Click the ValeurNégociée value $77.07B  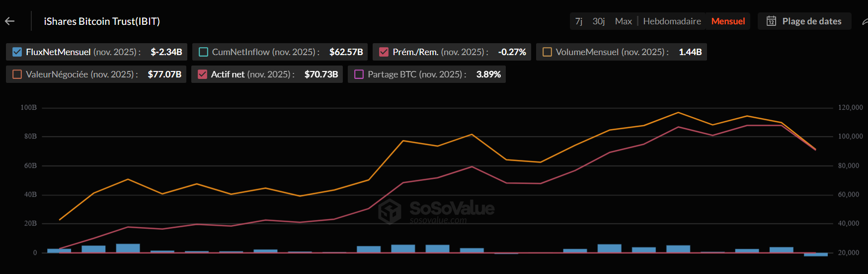[x=164, y=74]
